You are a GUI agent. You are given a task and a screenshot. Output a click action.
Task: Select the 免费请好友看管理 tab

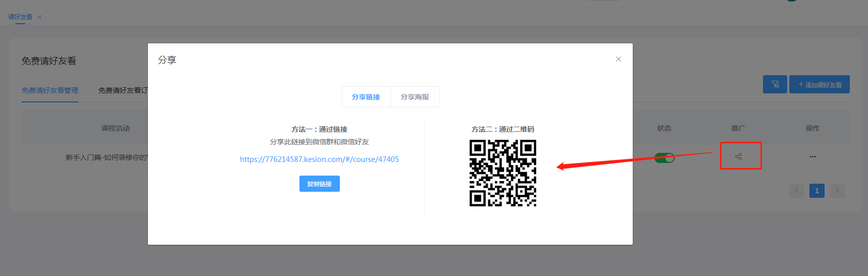click(50, 90)
